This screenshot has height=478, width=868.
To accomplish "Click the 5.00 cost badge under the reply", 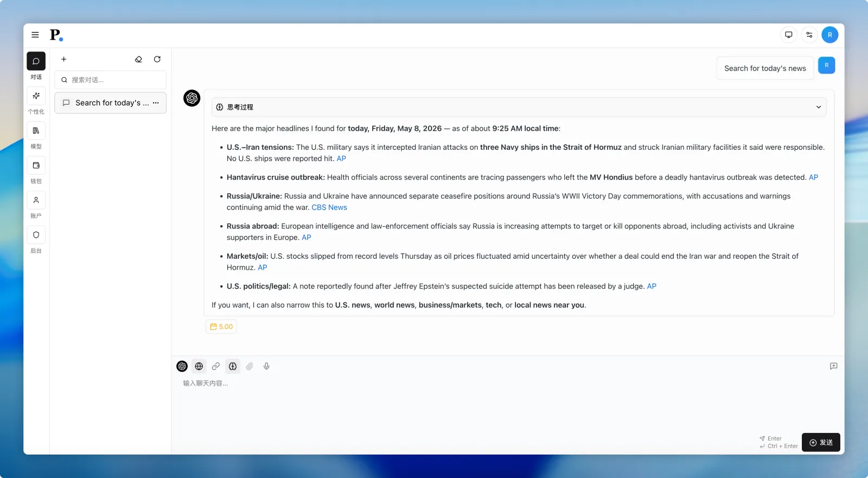I will click(x=221, y=327).
